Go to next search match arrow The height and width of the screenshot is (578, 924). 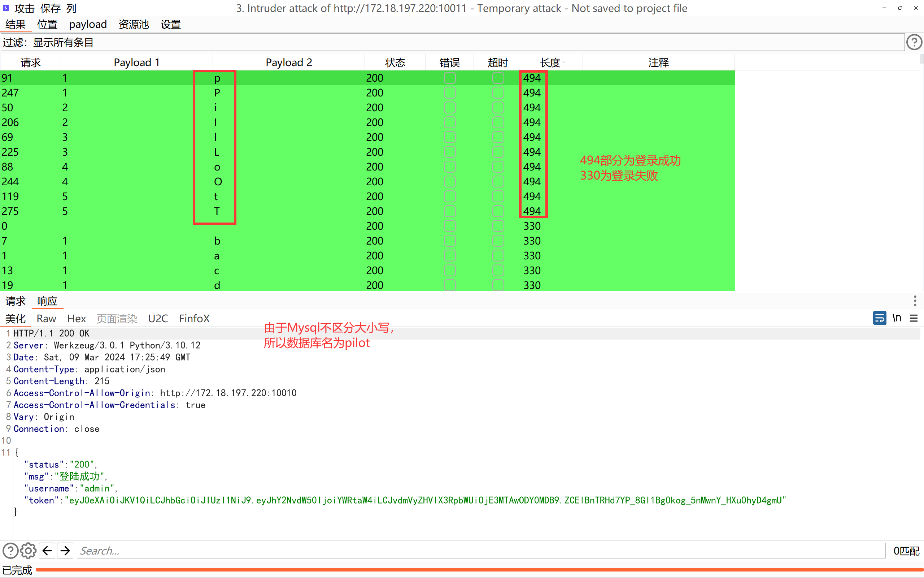tap(65, 551)
